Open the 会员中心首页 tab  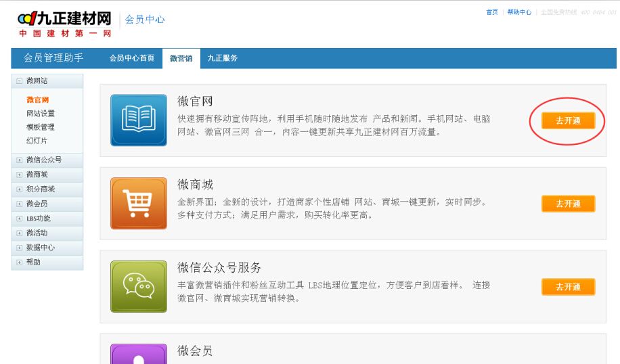(132, 58)
